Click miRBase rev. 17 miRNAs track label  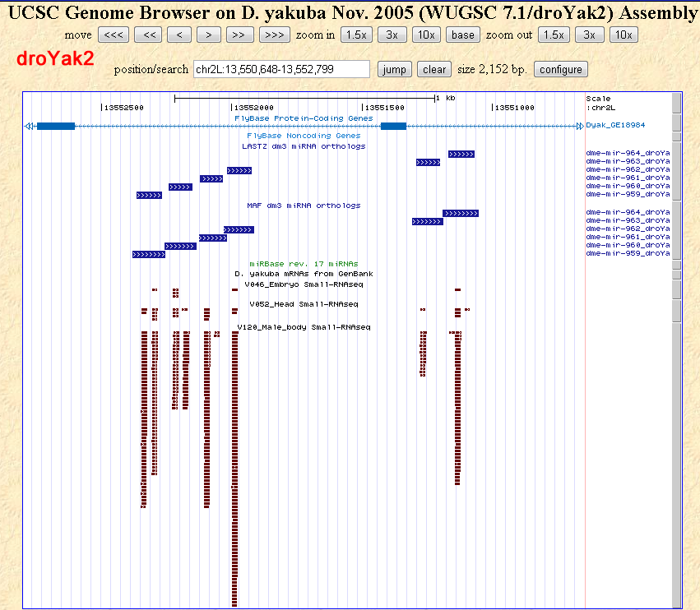(304, 264)
